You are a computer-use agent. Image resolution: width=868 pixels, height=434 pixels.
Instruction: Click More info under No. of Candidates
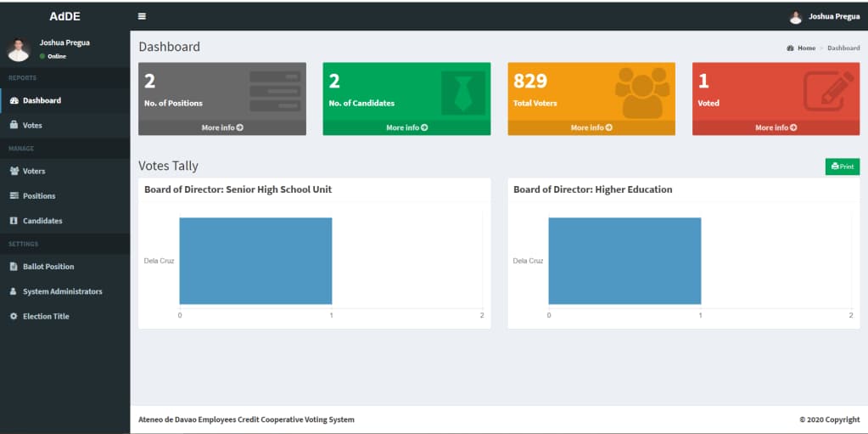pyautogui.click(x=407, y=127)
